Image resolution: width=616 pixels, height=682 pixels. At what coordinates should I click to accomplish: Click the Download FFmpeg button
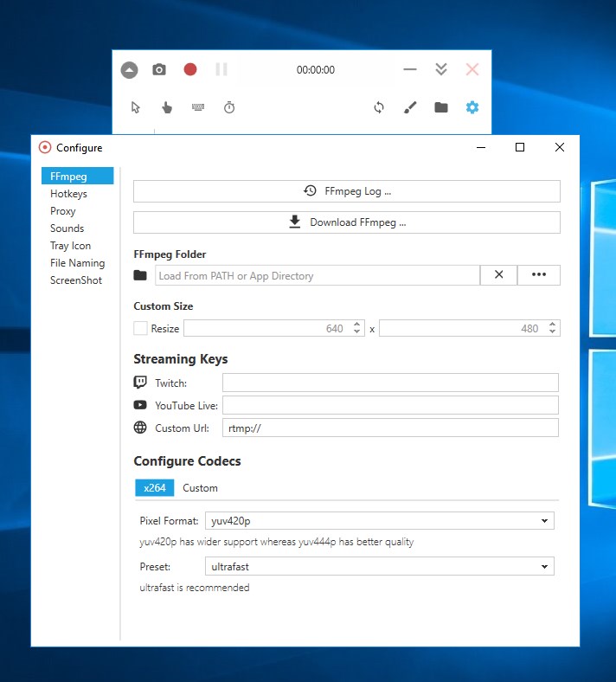tap(346, 222)
